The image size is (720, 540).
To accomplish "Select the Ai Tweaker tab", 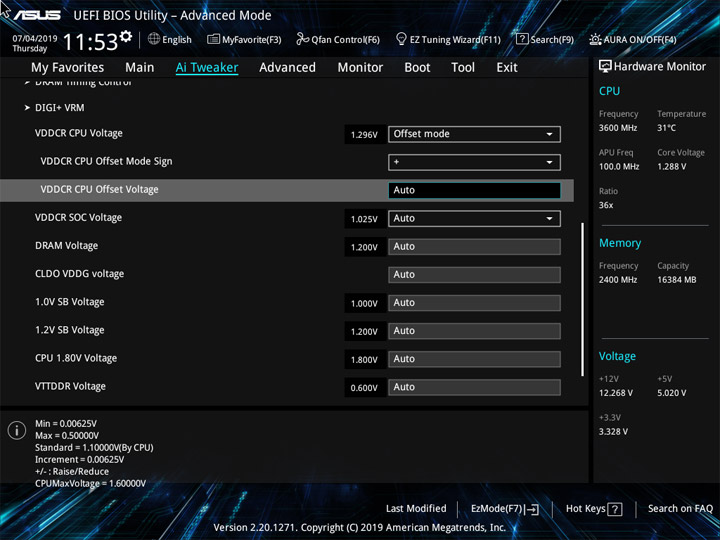I will point(207,68).
